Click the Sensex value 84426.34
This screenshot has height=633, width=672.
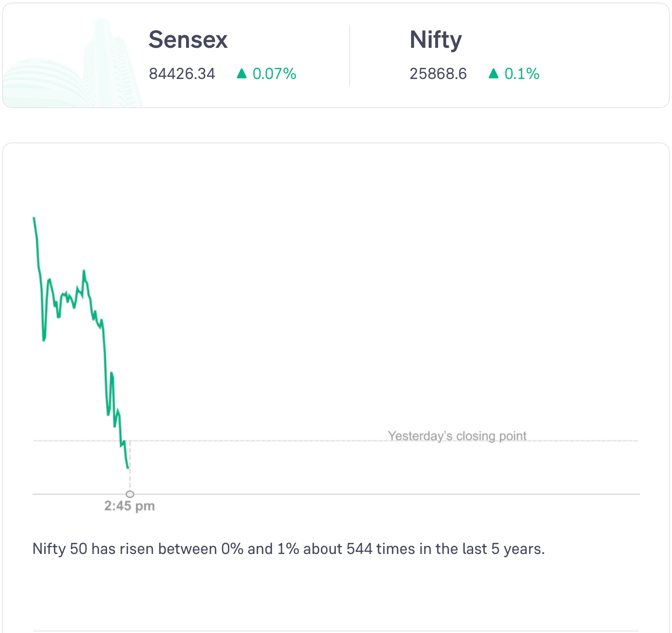click(x=182, y=74)
